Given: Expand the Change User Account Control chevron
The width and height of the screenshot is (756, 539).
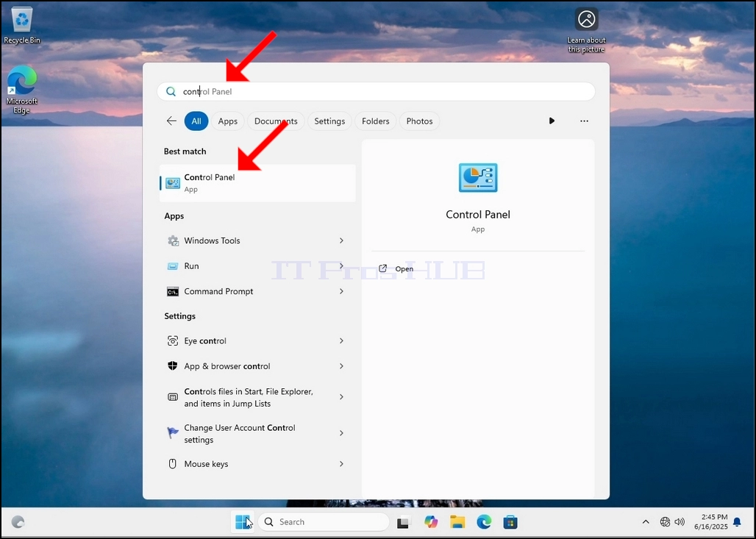Looking at the screenshot, I should pyautogui.click(x=341, y=433).
